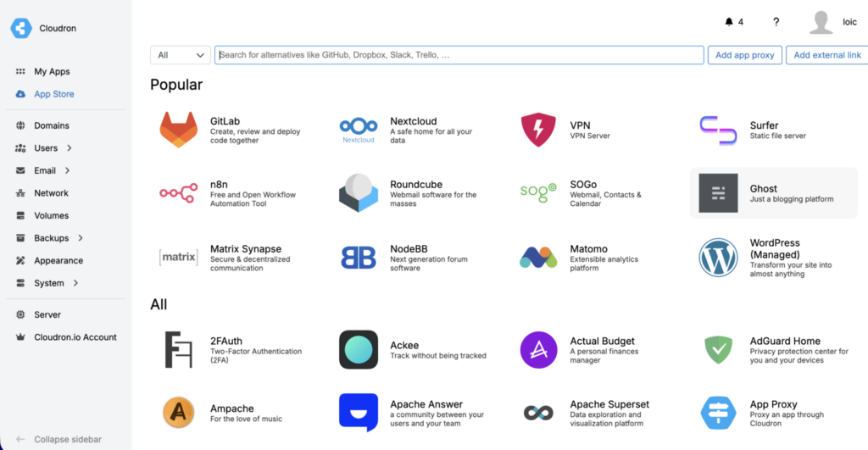Click 'Two-Factor Authentication (2FA)' description

[256, 356]
